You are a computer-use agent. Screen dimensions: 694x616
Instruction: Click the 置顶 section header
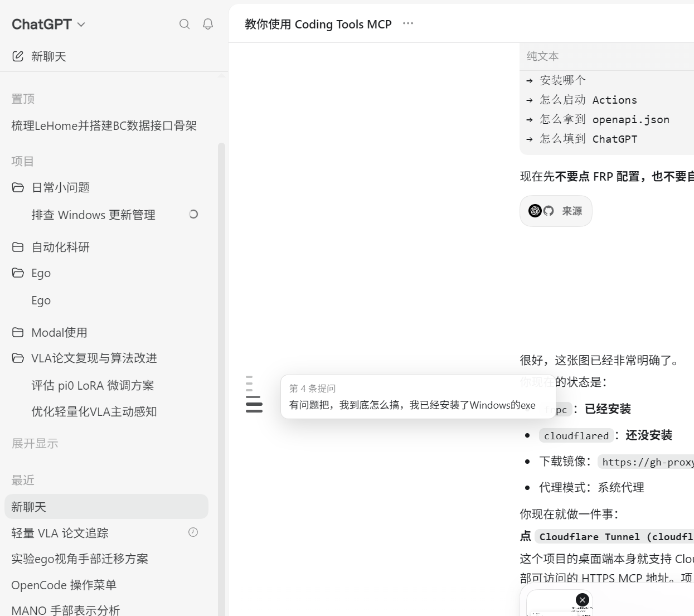(x=23, y=99)
